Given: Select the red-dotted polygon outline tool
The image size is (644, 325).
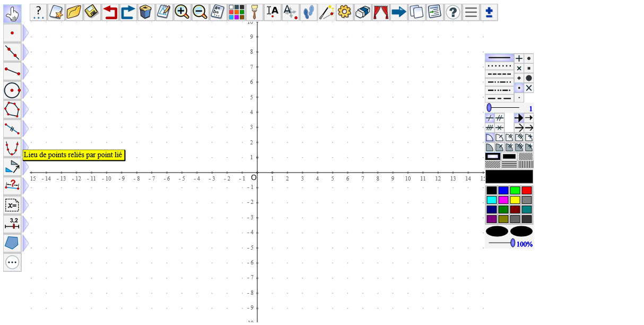Looking at the screenshot, I should point(12,109).
